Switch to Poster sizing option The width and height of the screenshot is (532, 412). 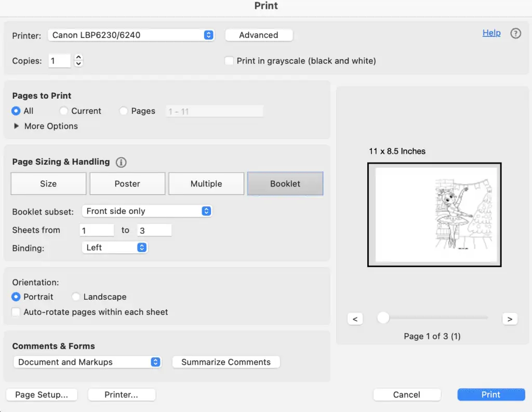127,183
